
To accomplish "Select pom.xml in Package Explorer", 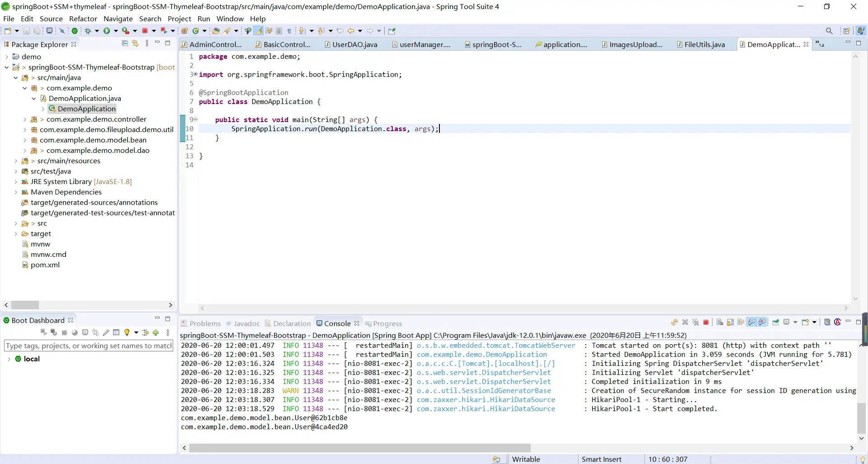I will (x=45, y=265).
